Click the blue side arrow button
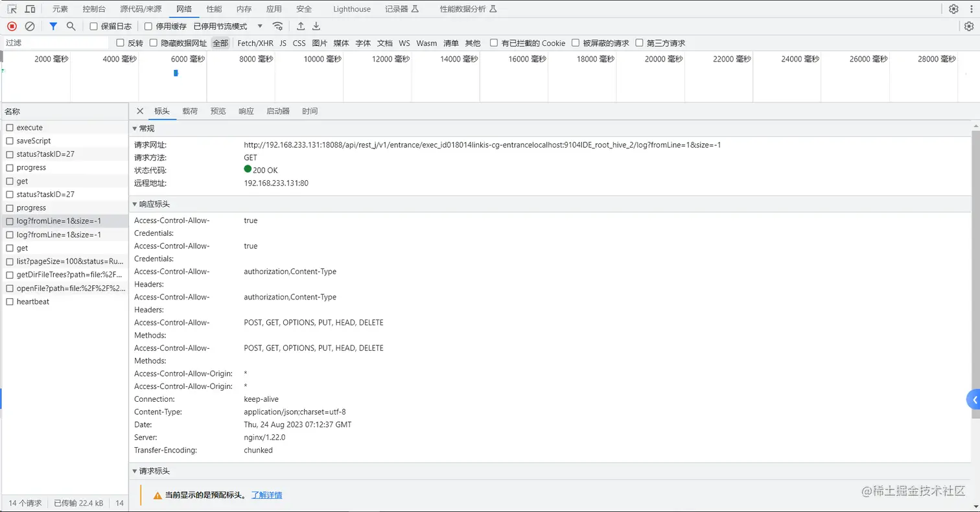Screen dimensions: 980x512 point(973,400)
